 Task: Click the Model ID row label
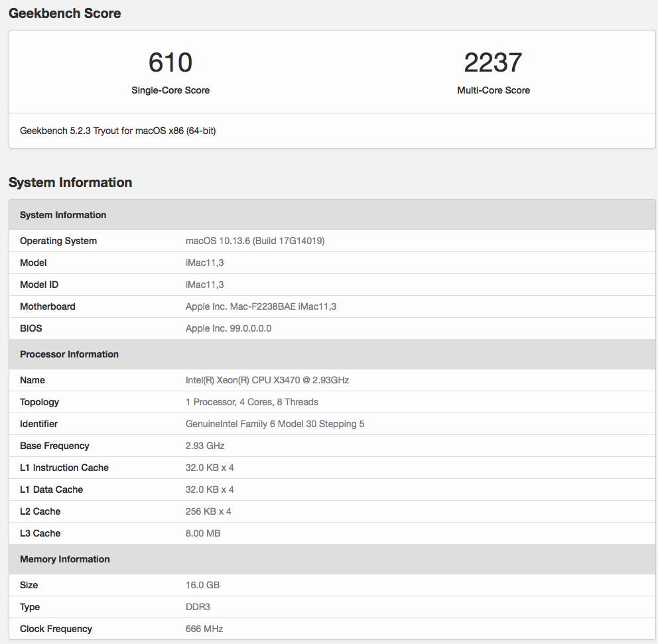click(x=39, y=285)
